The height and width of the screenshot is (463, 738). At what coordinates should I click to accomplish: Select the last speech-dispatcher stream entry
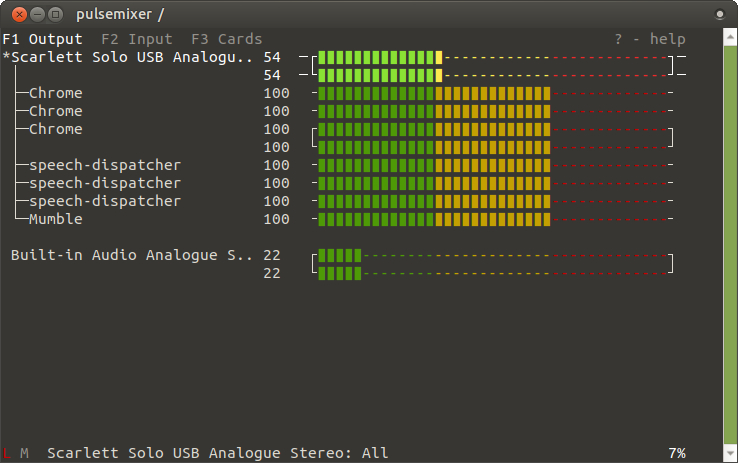105,201
